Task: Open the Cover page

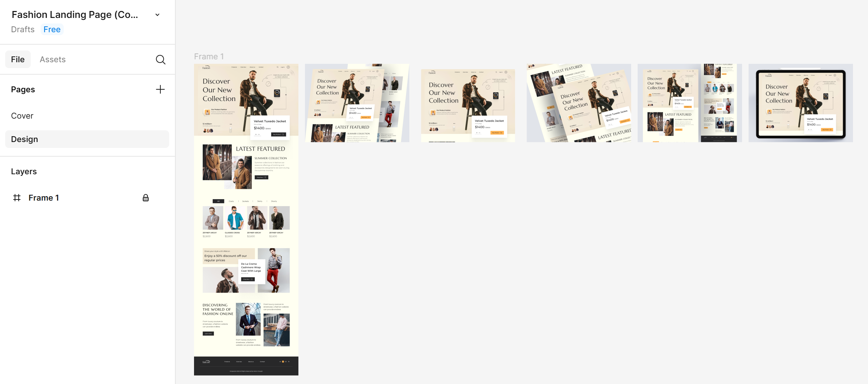Action: [x=22, y=116]
